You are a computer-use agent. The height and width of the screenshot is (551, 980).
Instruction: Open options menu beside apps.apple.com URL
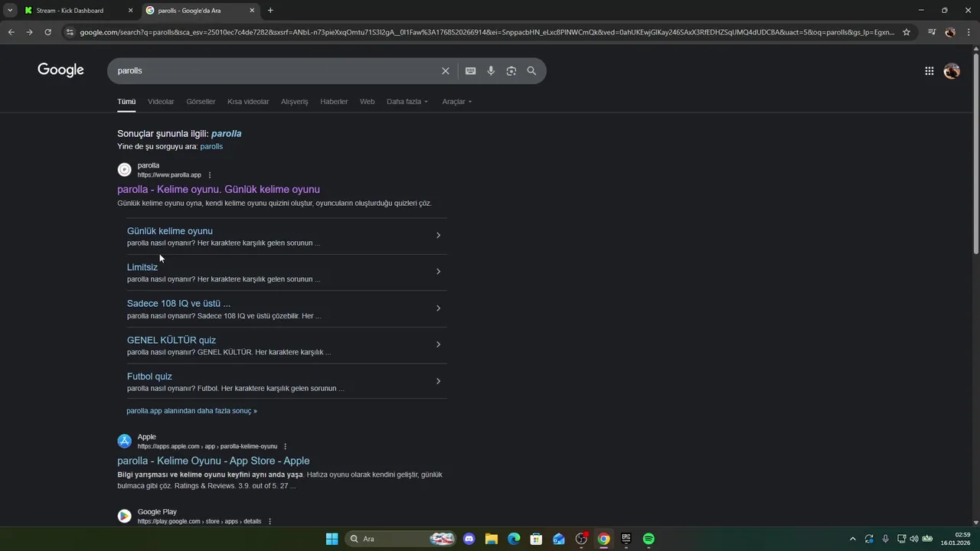286,446
